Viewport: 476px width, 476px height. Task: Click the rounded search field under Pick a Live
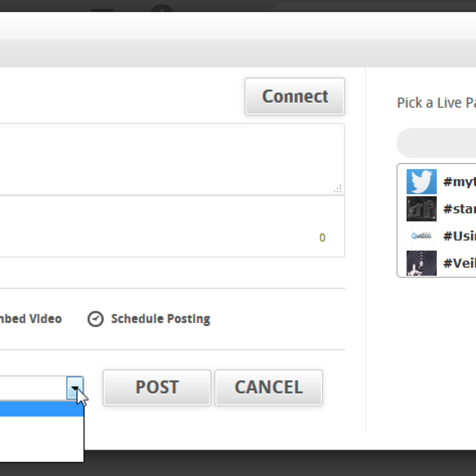click(436, 143)
